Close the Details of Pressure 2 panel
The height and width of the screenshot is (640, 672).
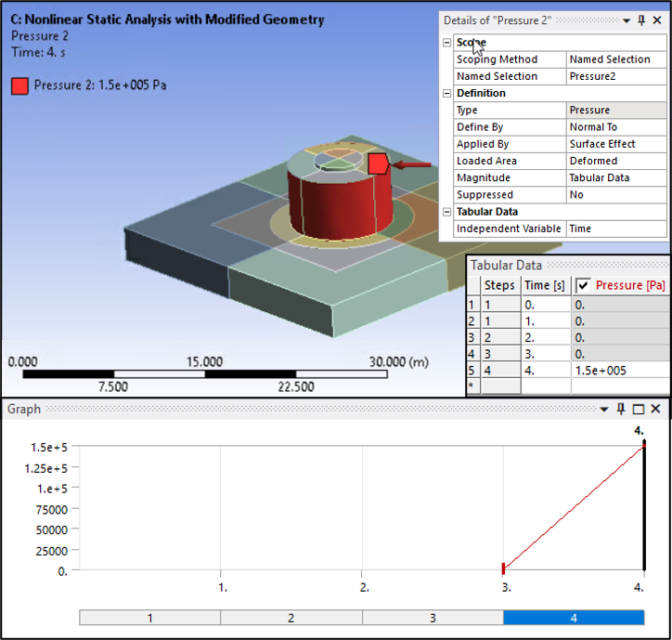click(x=656, y=20)
